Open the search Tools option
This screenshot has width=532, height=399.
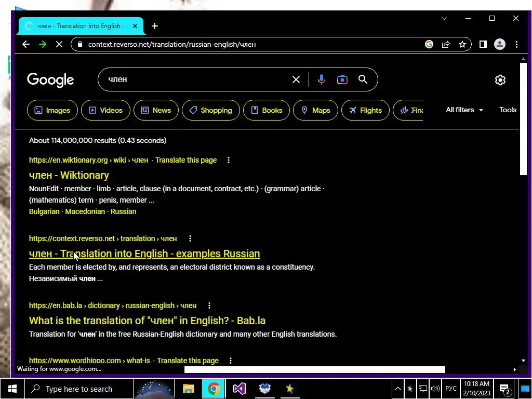[x=508, y=110]
